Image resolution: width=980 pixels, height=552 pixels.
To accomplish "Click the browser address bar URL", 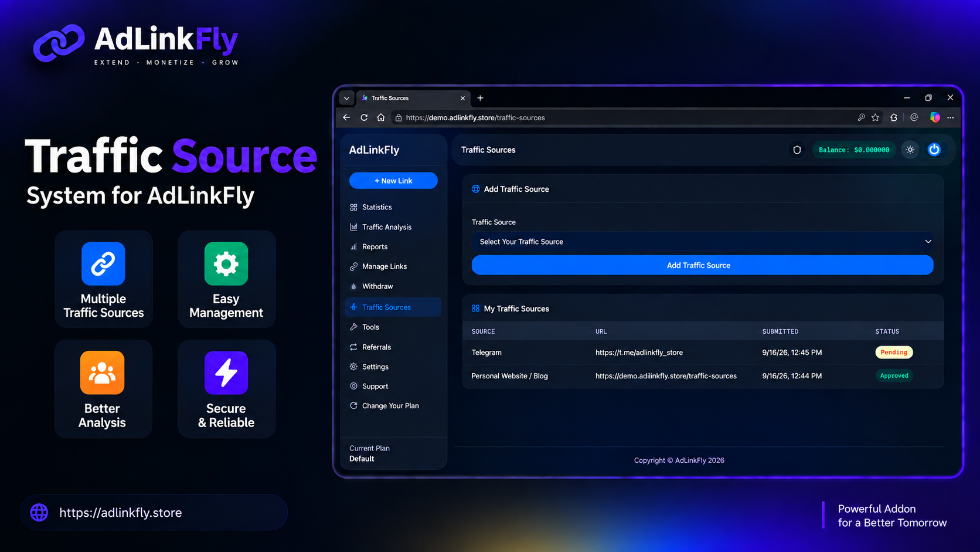I will [x=475, y=118].
